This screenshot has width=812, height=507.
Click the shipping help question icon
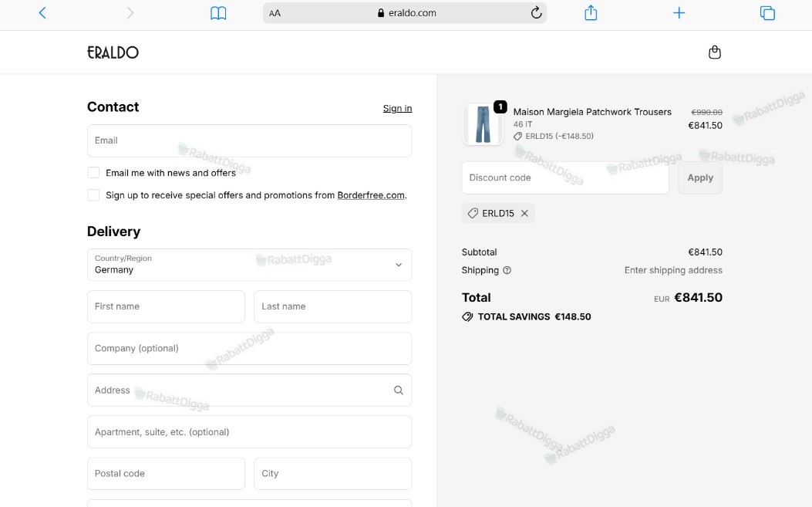tap(507, 270)
